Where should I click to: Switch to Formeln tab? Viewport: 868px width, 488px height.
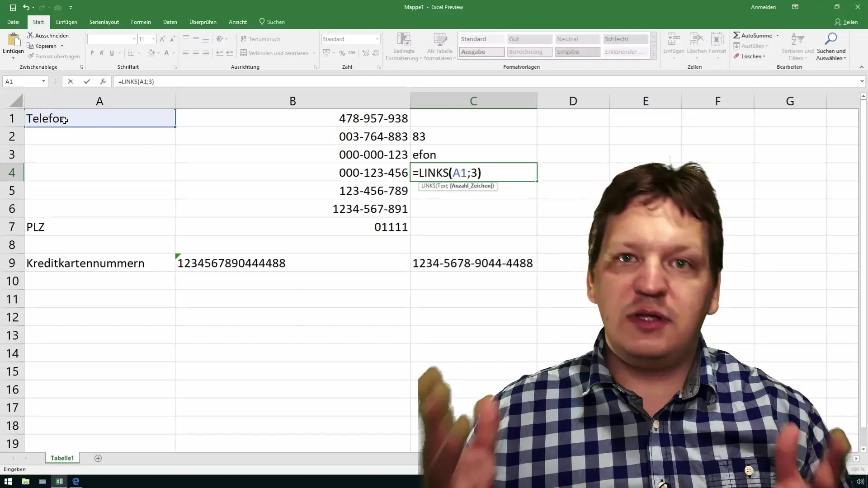click(x=141, y=22)
